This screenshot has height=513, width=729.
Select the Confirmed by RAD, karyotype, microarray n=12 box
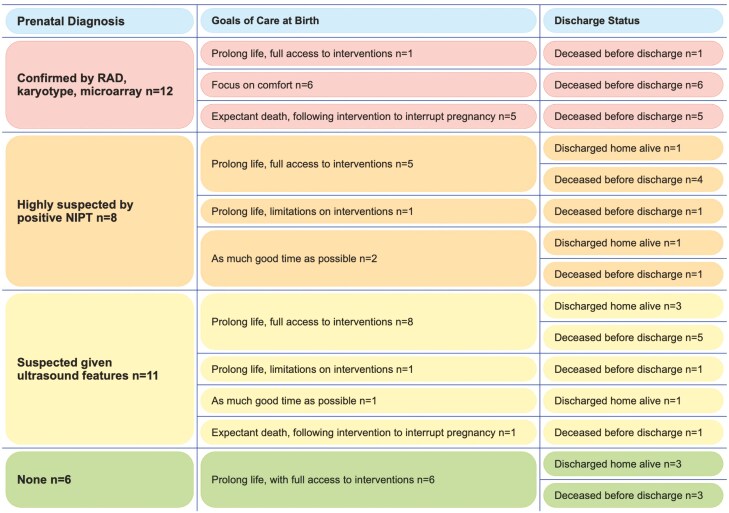98,85
